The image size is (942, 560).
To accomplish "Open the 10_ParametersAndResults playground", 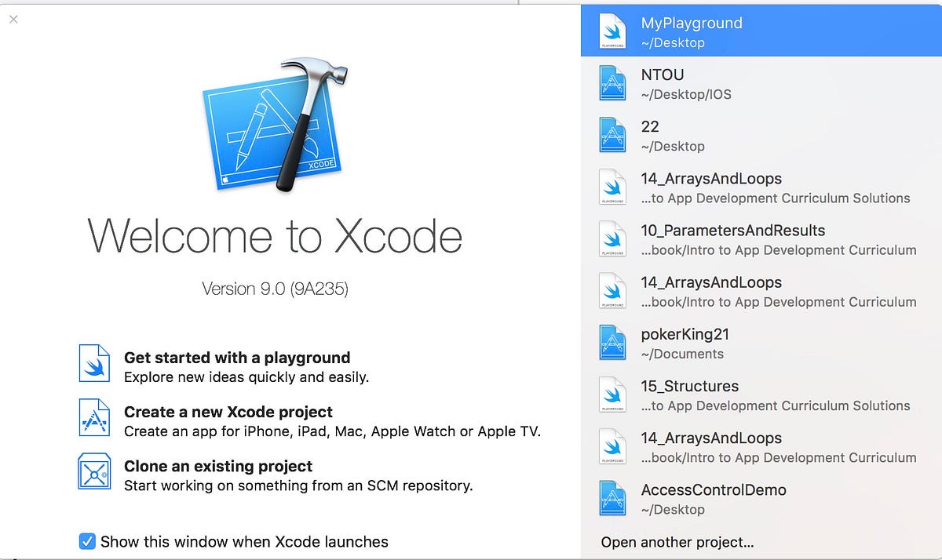I will (x=734, y=239).
